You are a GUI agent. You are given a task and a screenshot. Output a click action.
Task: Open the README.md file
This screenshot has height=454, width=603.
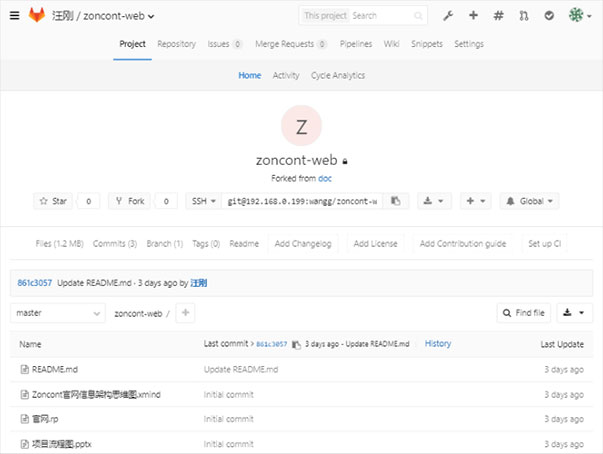(55, 369)
